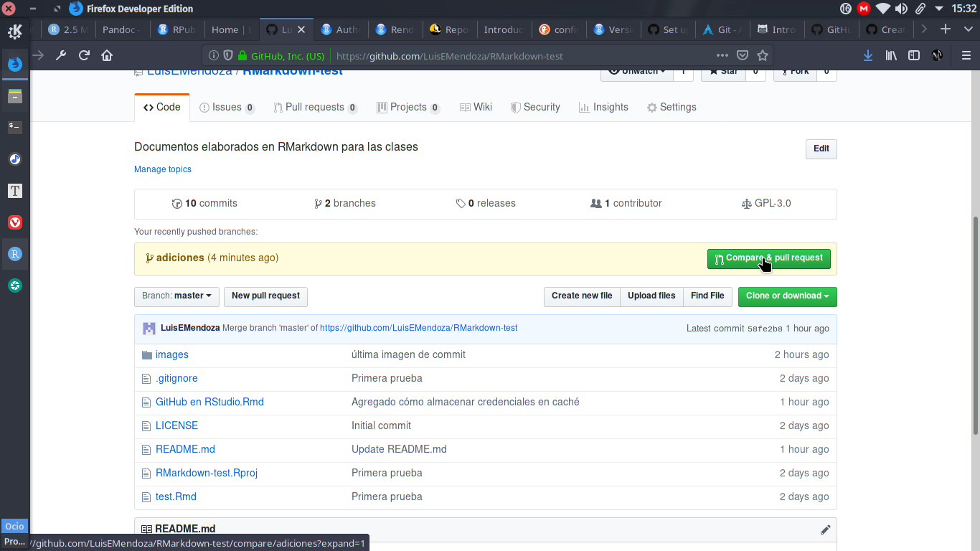980x551 pixels.
Task: Open the Issues tab
Action: point(227,107)
